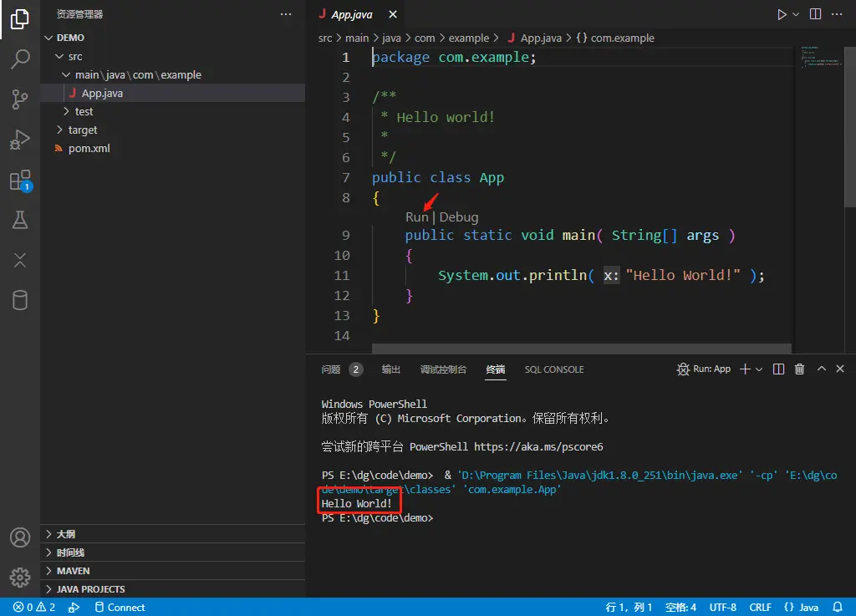Open terminal launch profile dropdown
The width and height of the screenshot is (856, 616).
coord(759,369)
